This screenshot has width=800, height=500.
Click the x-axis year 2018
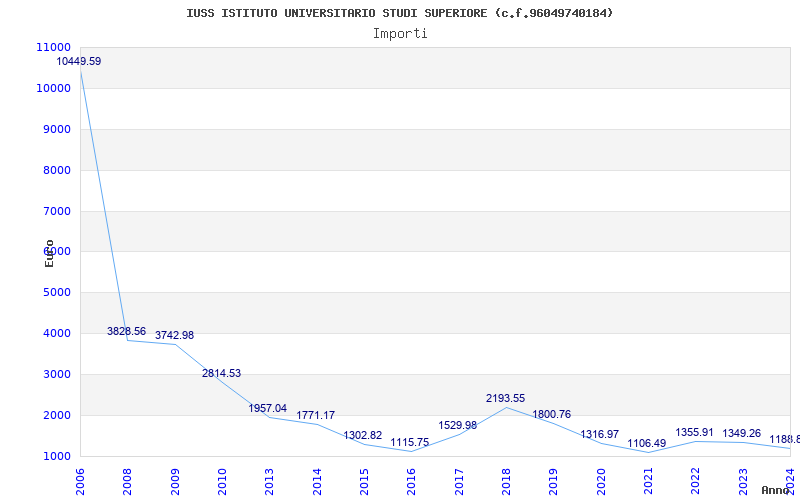[x=506, y=482]
